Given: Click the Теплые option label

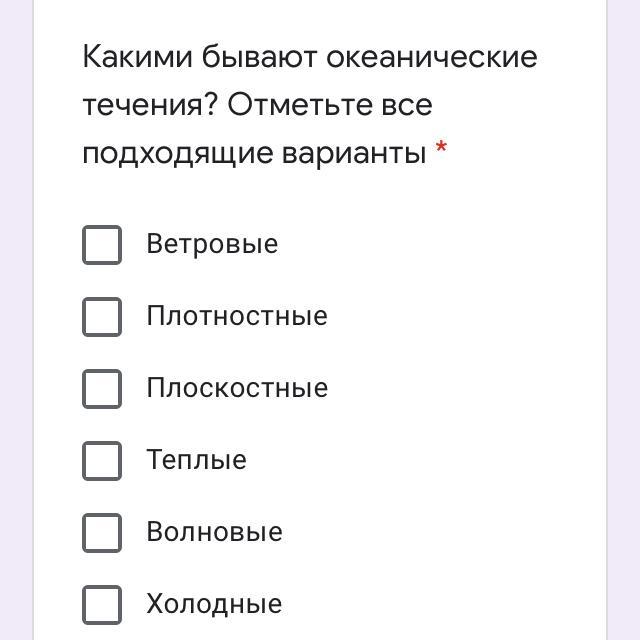Looking at the screenshot, I should tap(196, 461).
